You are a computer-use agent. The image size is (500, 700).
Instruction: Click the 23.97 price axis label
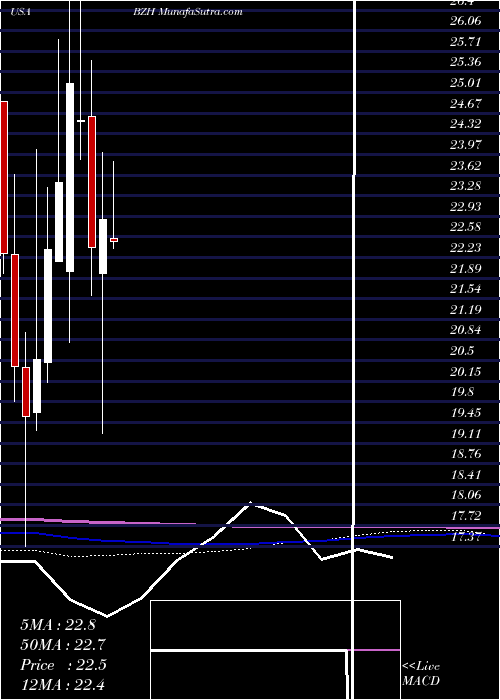(x=466, y=145)
